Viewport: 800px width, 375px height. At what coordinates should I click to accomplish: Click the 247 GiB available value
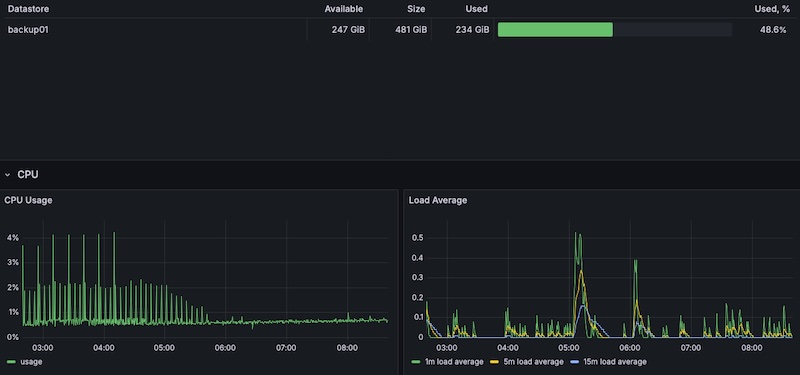(348, 30)
